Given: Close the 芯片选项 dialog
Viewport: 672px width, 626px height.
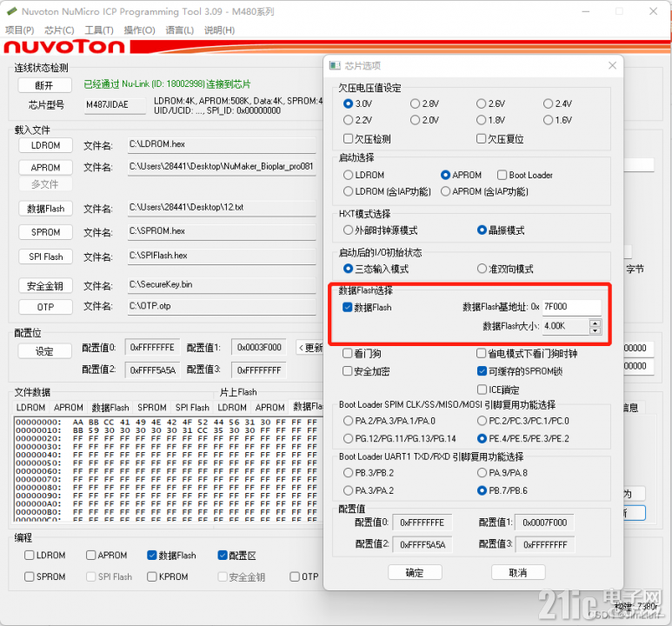Looking at the screenshot, I should (x=612, y=65).
